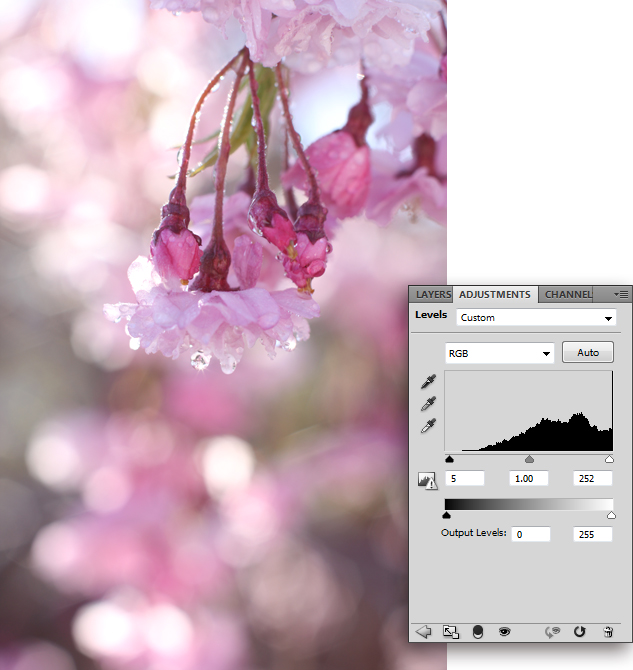The image size is (633, 670).
Task: Click the output levels field showing 0
Action: pos(531,534)
